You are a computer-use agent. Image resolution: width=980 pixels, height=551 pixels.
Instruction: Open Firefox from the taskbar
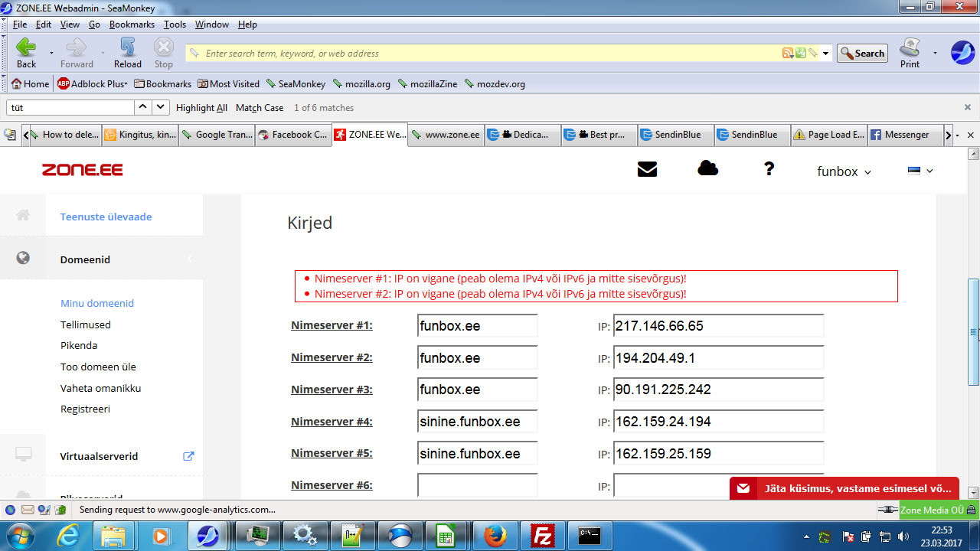(496, 536)
